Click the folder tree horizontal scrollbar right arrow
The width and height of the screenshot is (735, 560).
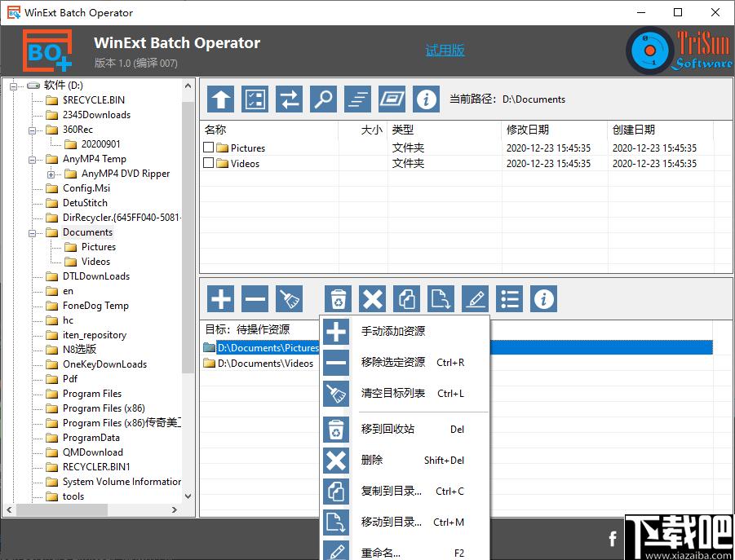click(x=175, y=509)
